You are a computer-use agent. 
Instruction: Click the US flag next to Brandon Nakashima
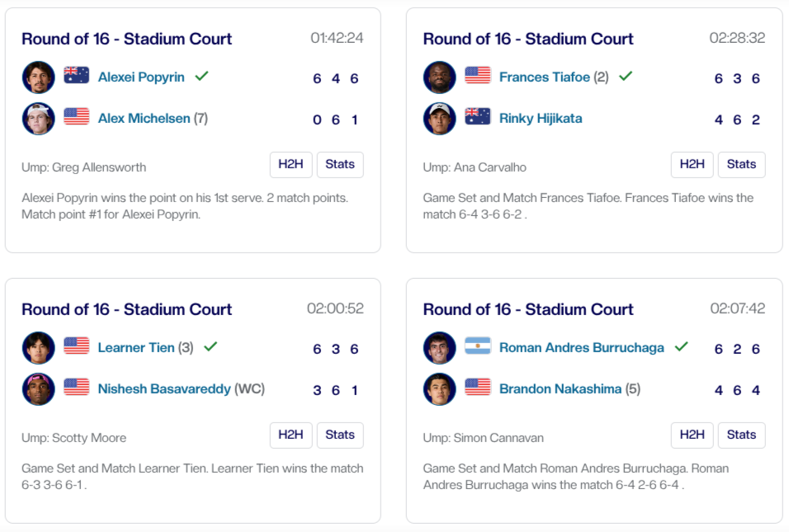pos(478,388)
